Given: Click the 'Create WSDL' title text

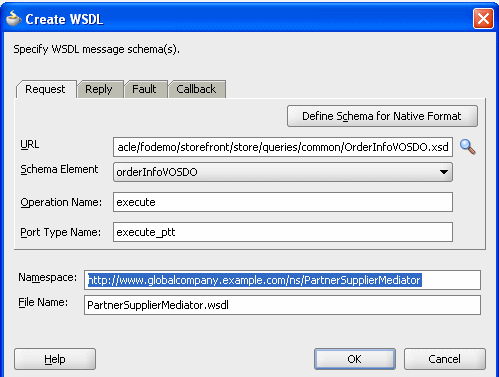Looking at the screenshot, I should click(64, 19).
